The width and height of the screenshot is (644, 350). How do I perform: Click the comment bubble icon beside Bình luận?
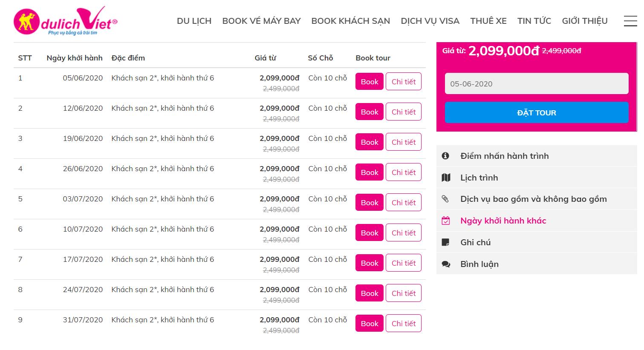point(446,264)
